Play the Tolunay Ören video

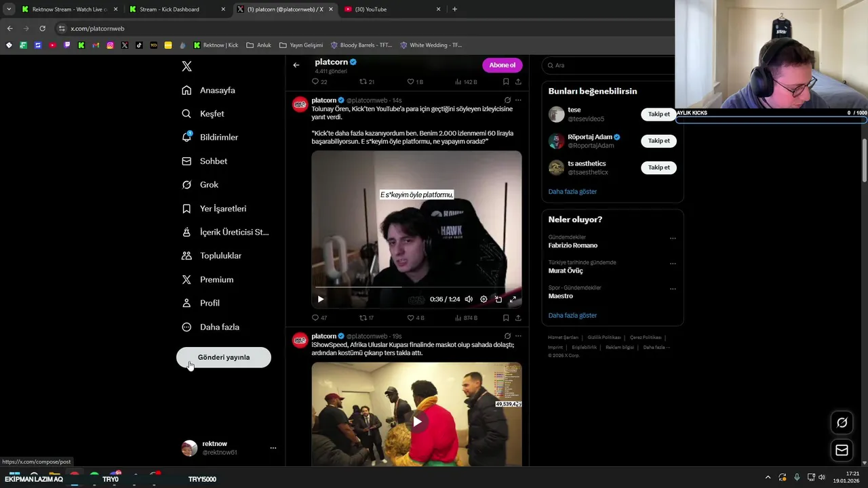click(321, 299)
